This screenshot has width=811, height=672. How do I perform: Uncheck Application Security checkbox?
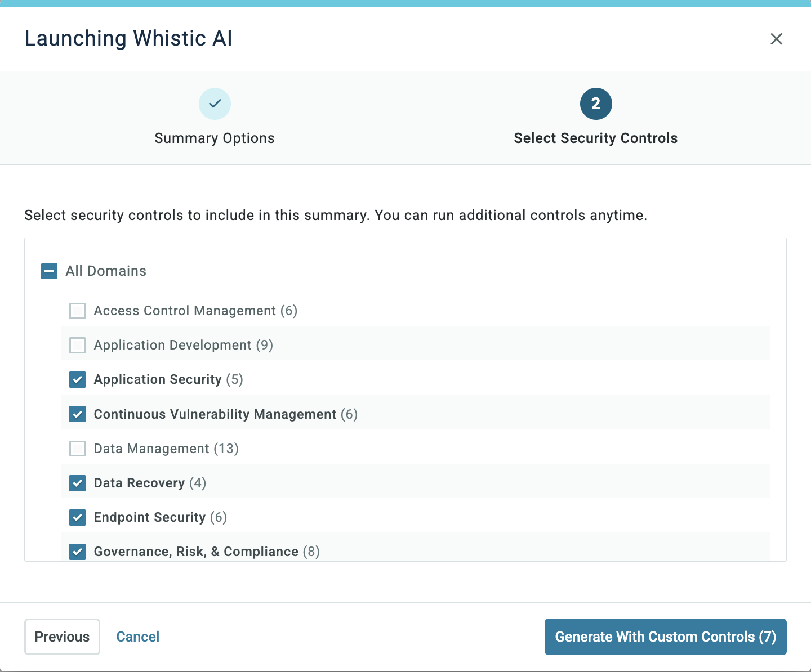77,379
